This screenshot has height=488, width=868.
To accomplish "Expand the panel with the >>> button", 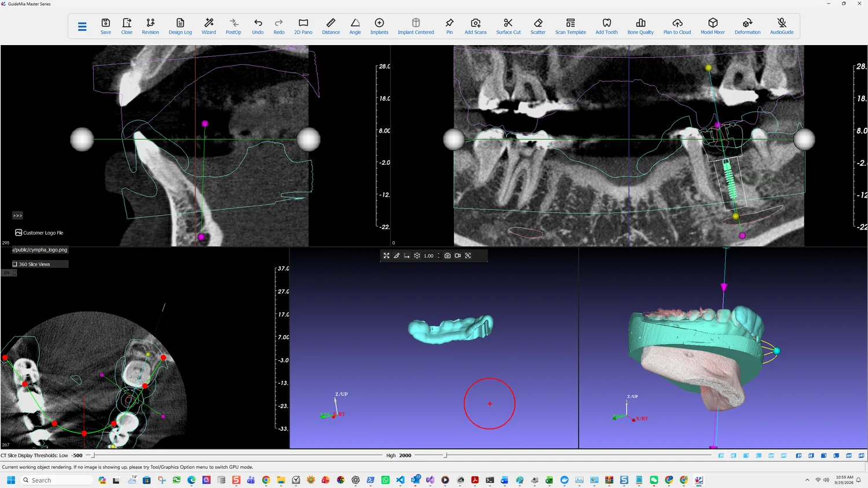I will click(17, 216).
